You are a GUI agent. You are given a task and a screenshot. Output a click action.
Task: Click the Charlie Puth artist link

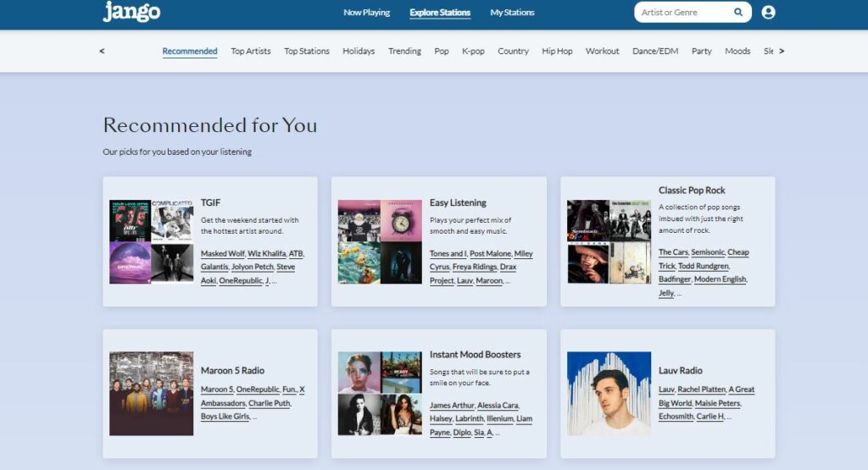(x=269, y=403)
